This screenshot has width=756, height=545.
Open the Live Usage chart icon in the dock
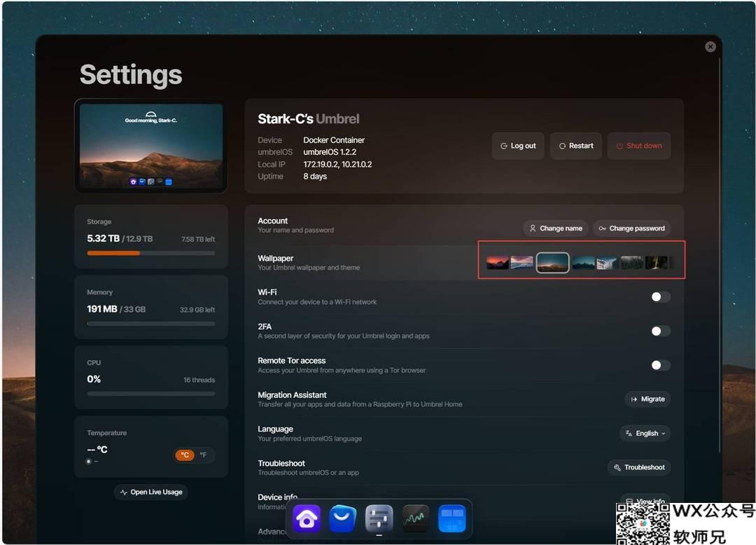(x=415, y=519)
